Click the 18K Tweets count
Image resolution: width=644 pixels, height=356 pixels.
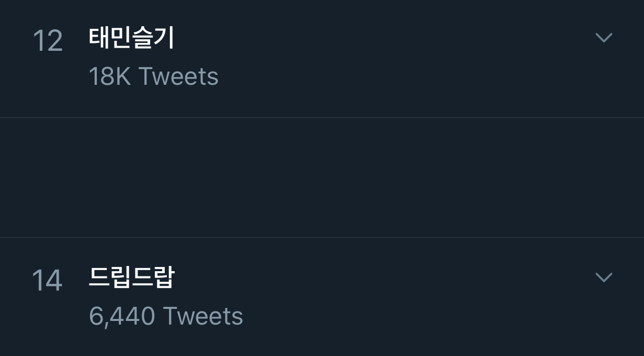pyautogui.click(x=153, y=76)
